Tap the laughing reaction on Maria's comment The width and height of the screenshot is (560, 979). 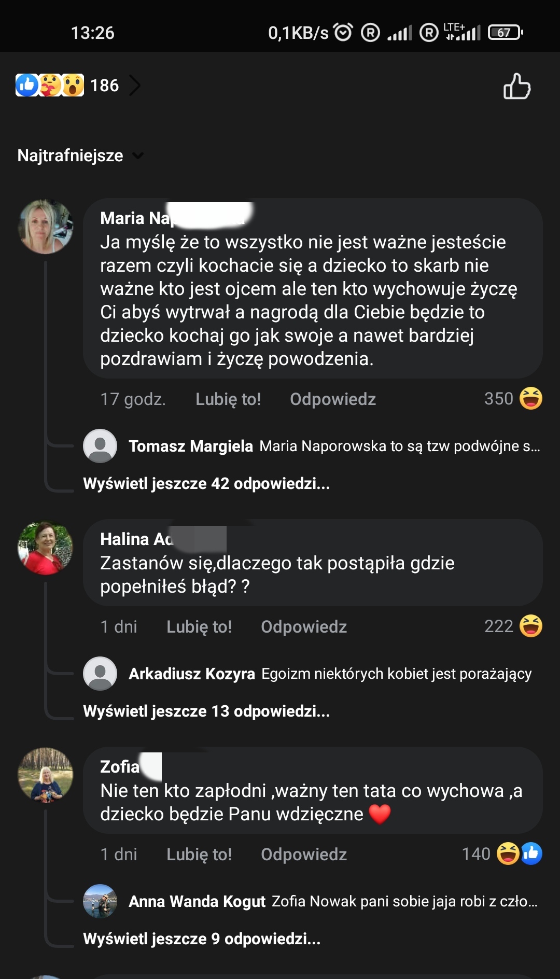click(530, 398)
